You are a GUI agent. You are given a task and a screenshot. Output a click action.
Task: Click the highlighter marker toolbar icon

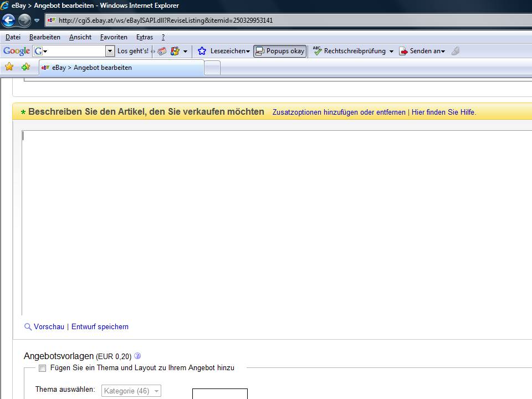456,51
